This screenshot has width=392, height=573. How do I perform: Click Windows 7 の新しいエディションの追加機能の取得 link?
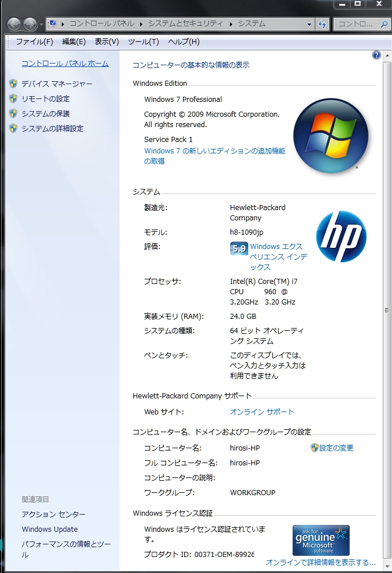click(215, 156)
